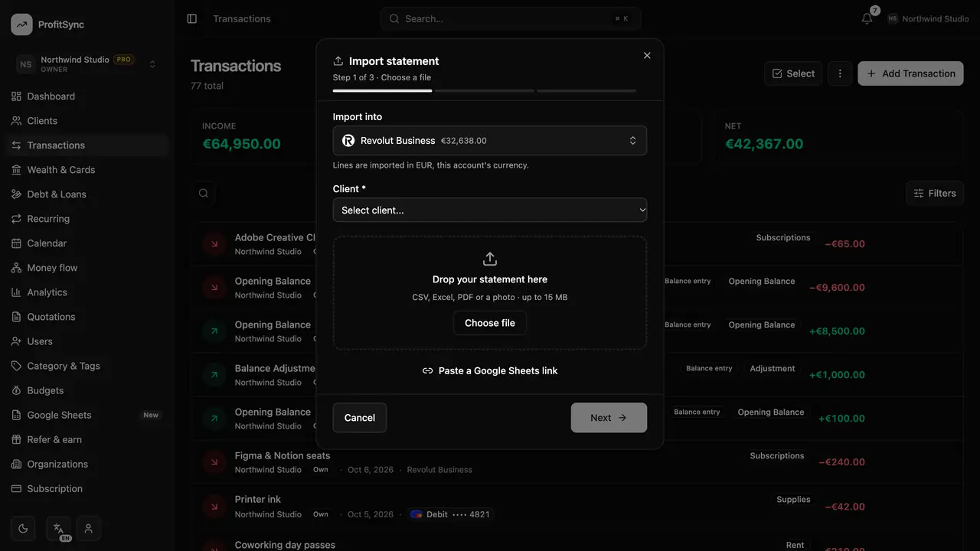Switch to dark mode moon icon

[23, 528]
